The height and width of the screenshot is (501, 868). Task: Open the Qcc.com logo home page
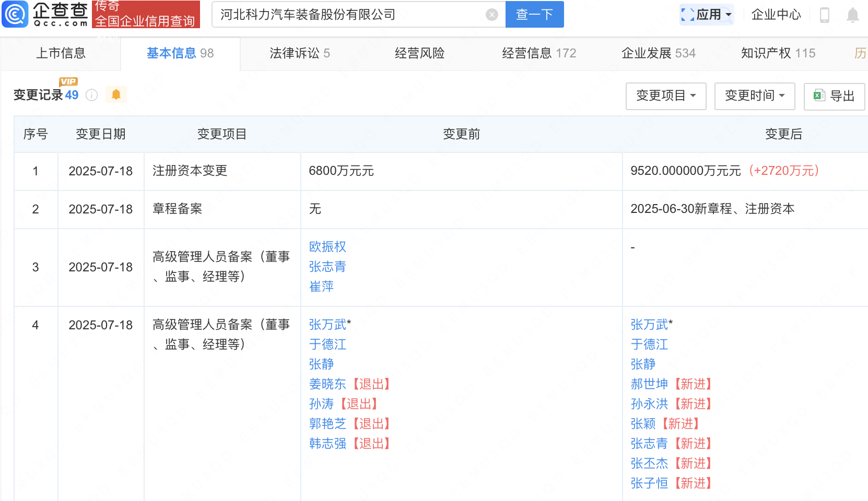(x=45, y=14)
